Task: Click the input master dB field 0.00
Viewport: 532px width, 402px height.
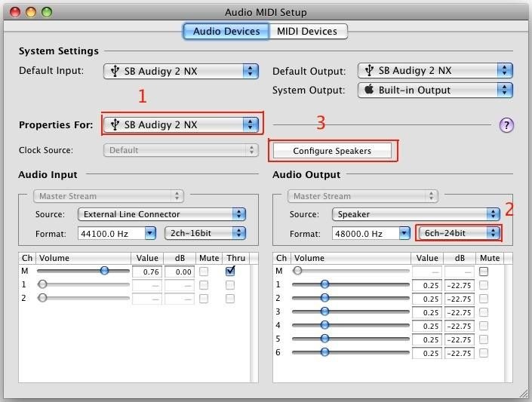Action: [x=180, y=272]
